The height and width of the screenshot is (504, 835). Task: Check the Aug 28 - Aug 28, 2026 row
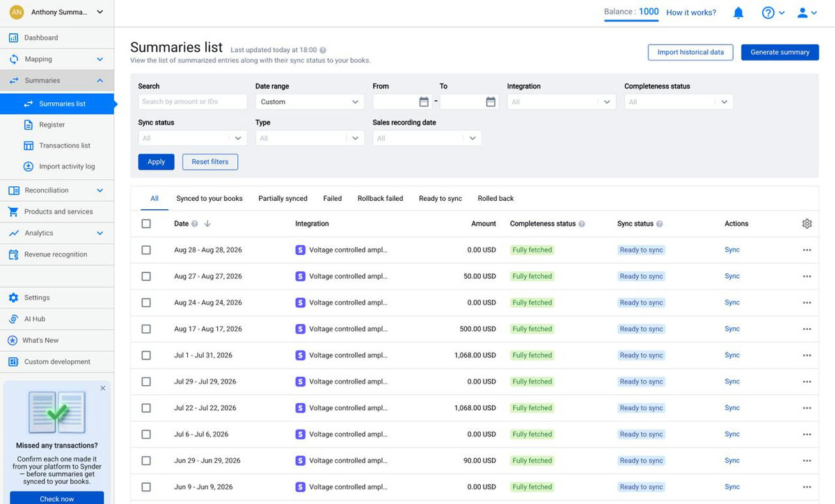click(146, 250)
